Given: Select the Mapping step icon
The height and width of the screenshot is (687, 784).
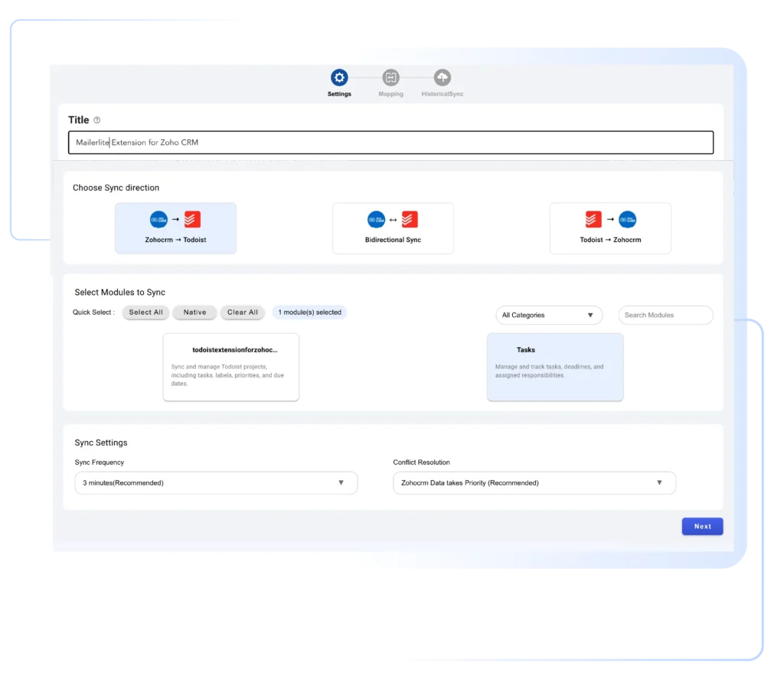Looking at the screenshot, I should pos(390,77).
